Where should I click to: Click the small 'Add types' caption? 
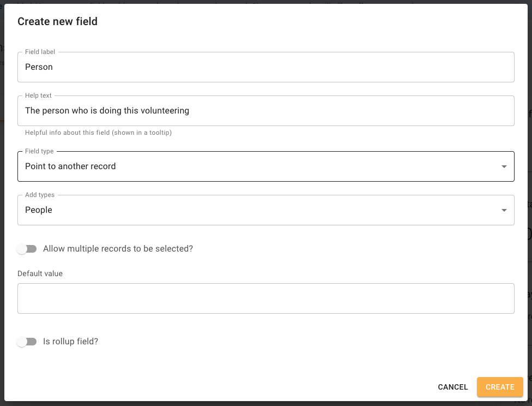(x=40, y=195)
